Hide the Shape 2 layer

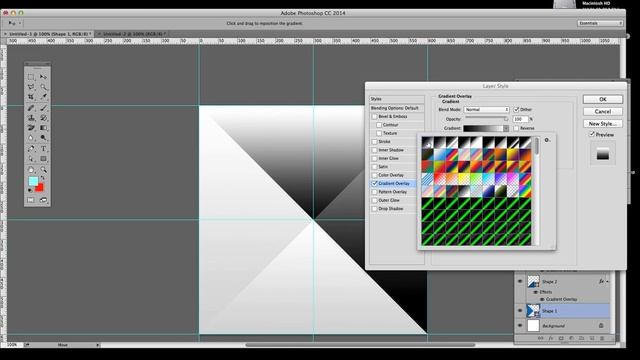[520, 281]
